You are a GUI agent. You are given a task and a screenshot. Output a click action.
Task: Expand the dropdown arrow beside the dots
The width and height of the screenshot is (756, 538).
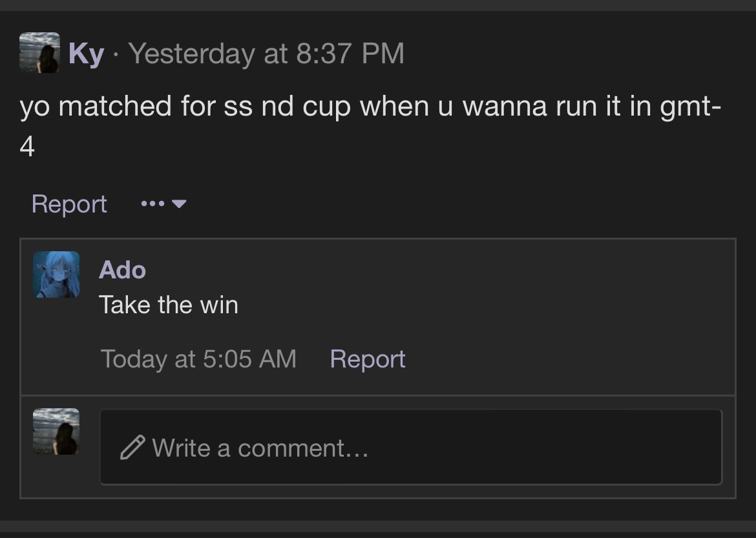tap(179, 204)
